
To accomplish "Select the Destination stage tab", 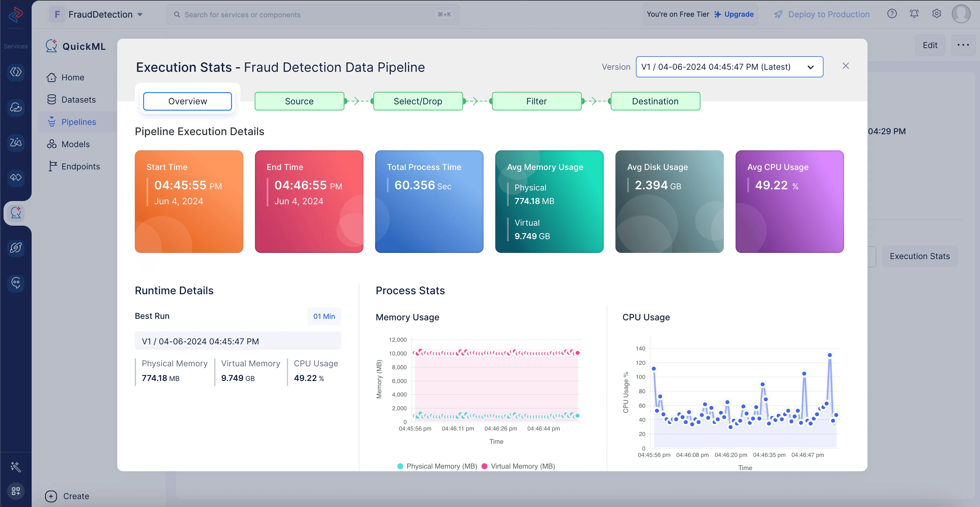I will pos(655,101).
